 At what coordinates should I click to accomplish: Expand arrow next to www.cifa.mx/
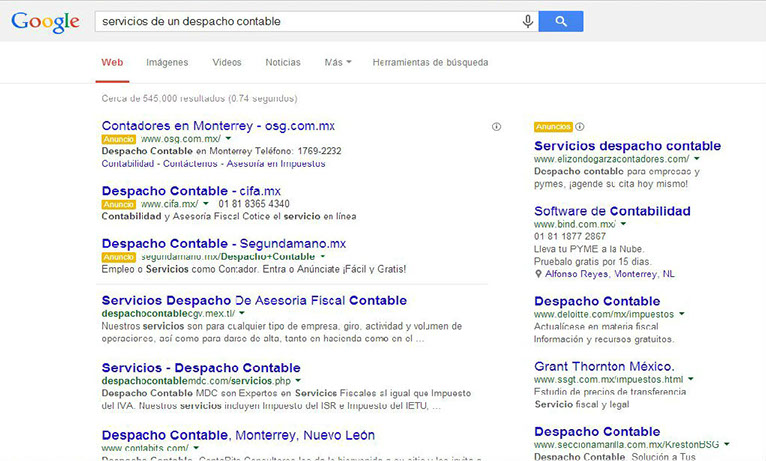206,204
